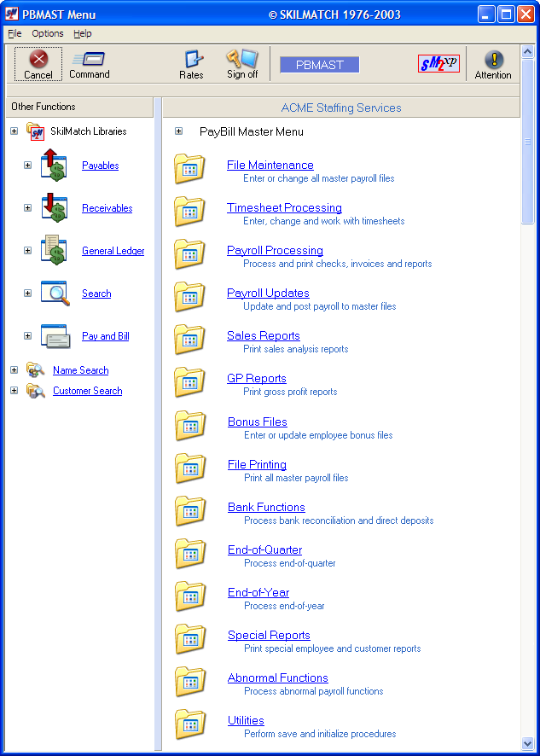Click the General Ledger icon
The height and width of the screenshot is (756, 540).
[54, 250]
